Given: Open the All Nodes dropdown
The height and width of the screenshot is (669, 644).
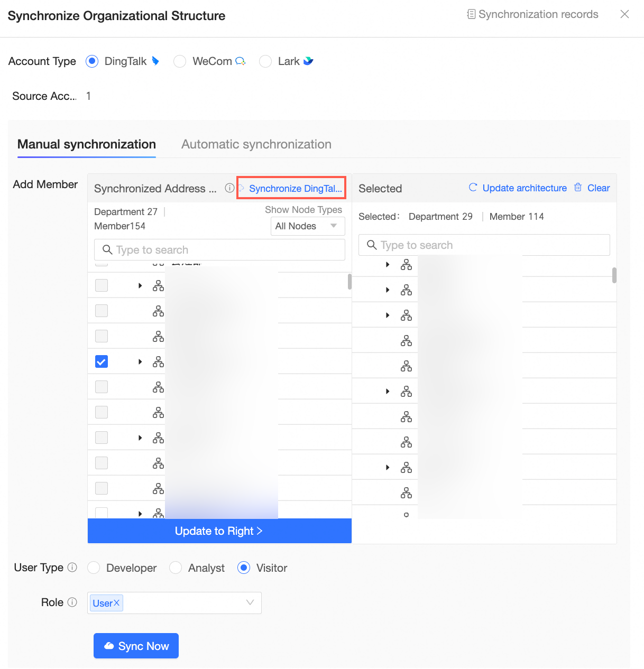Looking at the screenshot, I should click(307, 226).
